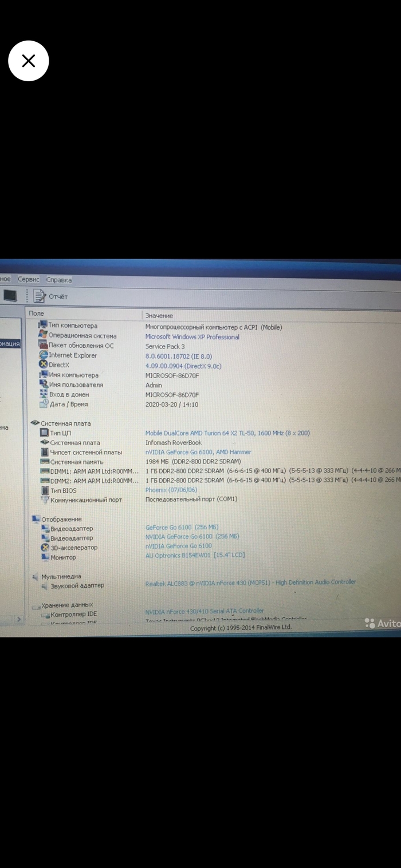The image size is (401, 868).
Task: Click the Звуковой адаптер speaker icon
Action: pyautogui.click(x=45, y=586)
